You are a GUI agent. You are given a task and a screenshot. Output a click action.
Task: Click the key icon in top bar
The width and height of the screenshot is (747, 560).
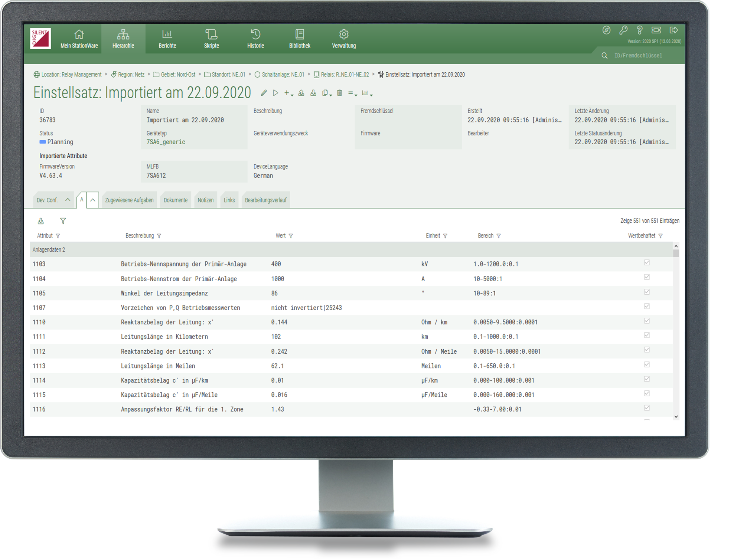point(623,30)
